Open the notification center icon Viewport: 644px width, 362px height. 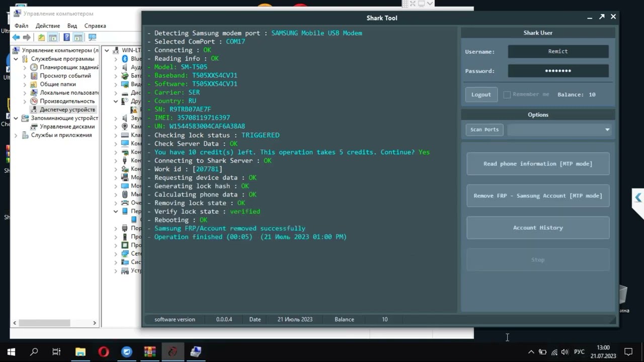click(628, 352)
